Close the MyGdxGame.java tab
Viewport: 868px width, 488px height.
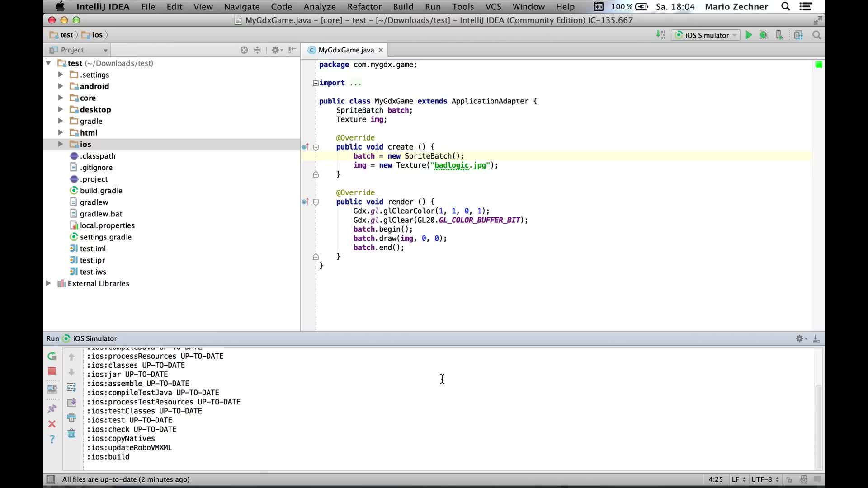click(381, 50)
